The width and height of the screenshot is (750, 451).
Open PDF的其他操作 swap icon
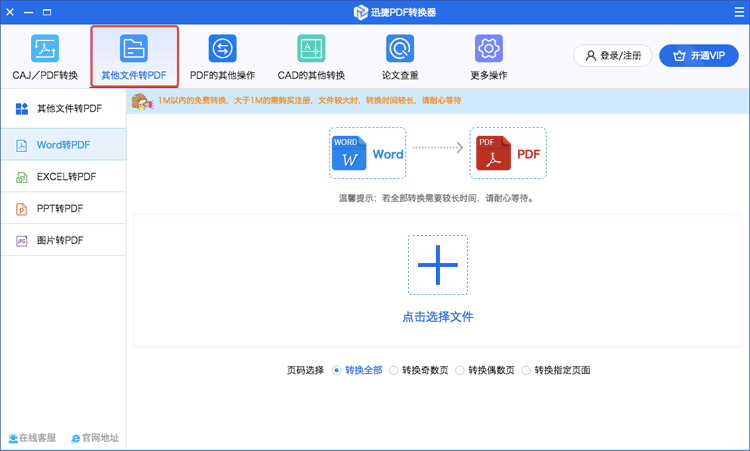pyautogui.click(x=222, y=48)
